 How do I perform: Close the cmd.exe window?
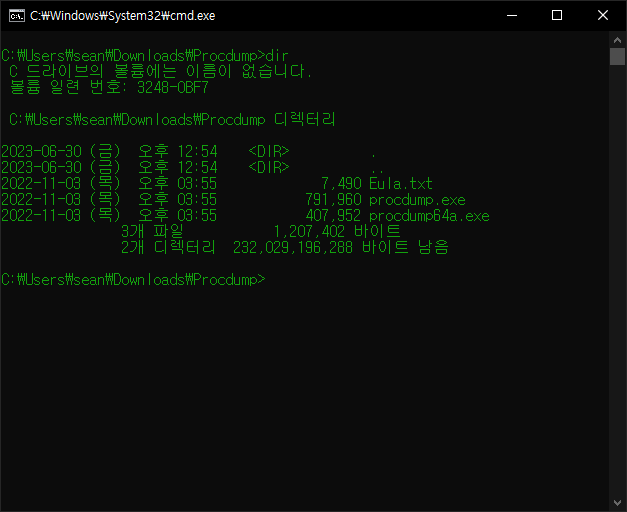click(603, 16)
